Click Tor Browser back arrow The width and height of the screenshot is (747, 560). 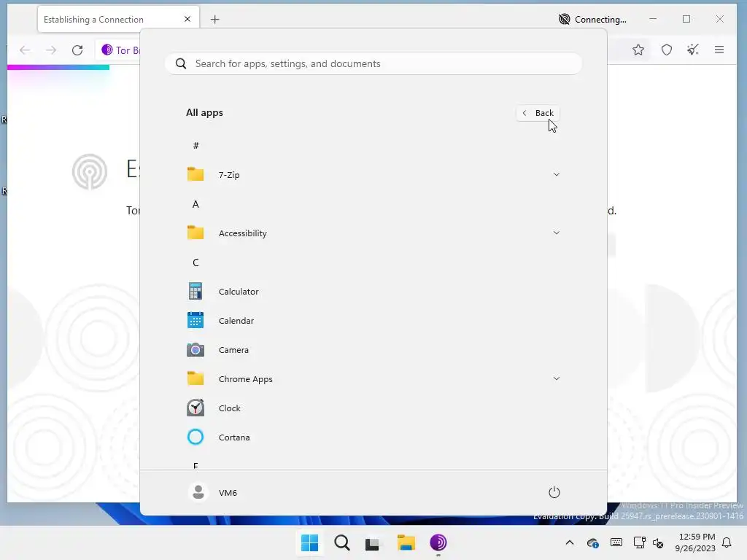click(25, 50)
